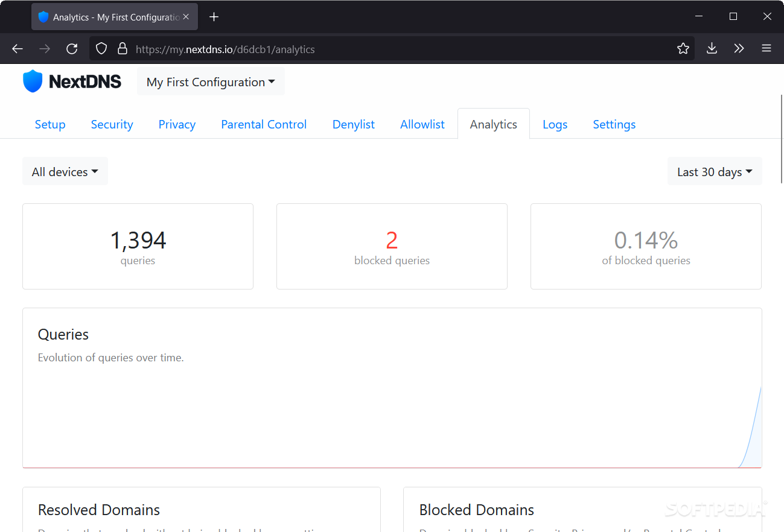Open the browser downloads icon
The height and width of the screenshot is (532, 784).
coord(712,49)
